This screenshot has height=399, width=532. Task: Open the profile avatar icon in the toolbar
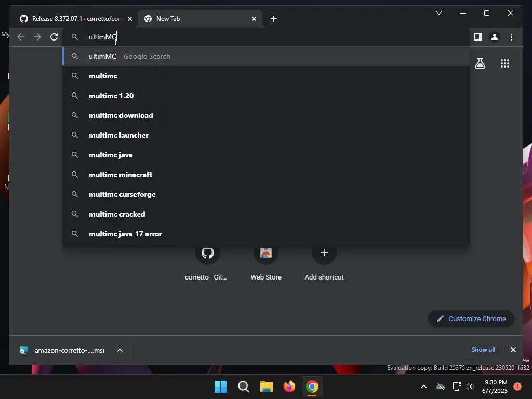click(495, 37)
